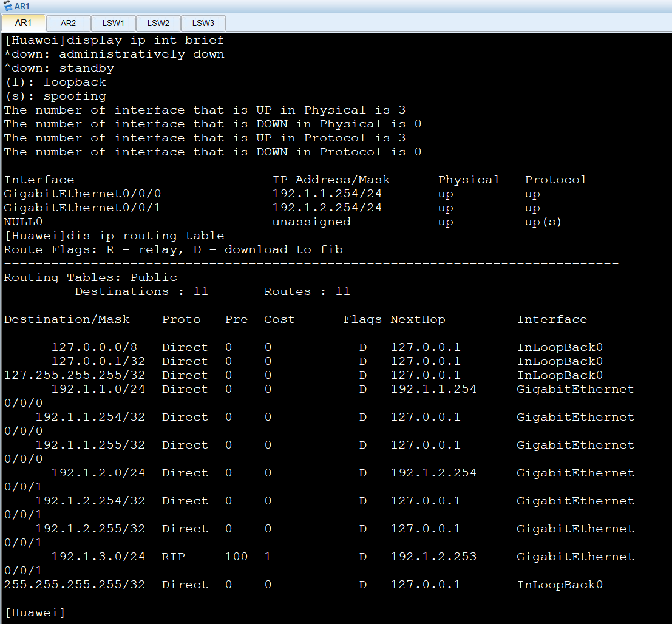Activate the AR1 tab
Screen dimensions: 672x624
pos(23,24)
